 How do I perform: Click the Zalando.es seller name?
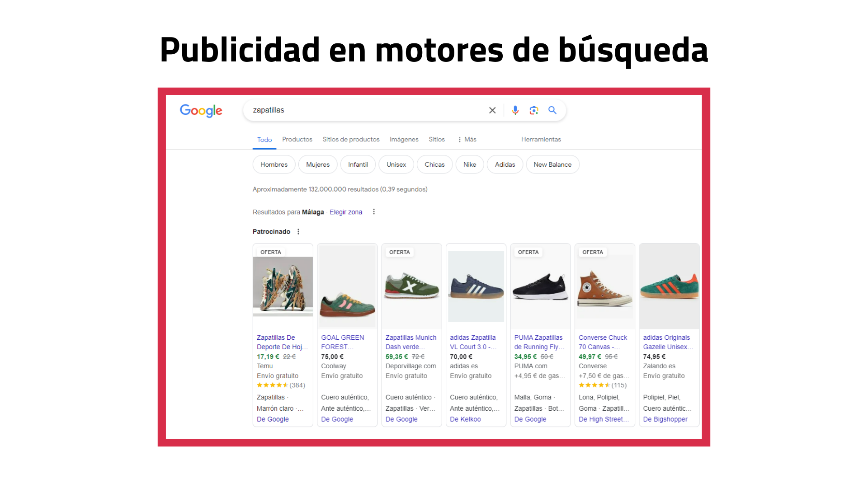click(x=659, y=366)
